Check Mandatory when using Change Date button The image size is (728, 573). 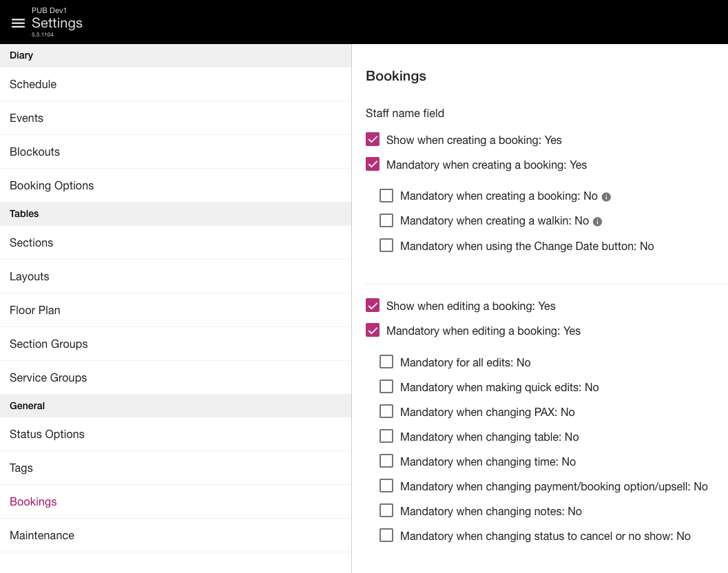pyautogui.click(x=386, y=246)
